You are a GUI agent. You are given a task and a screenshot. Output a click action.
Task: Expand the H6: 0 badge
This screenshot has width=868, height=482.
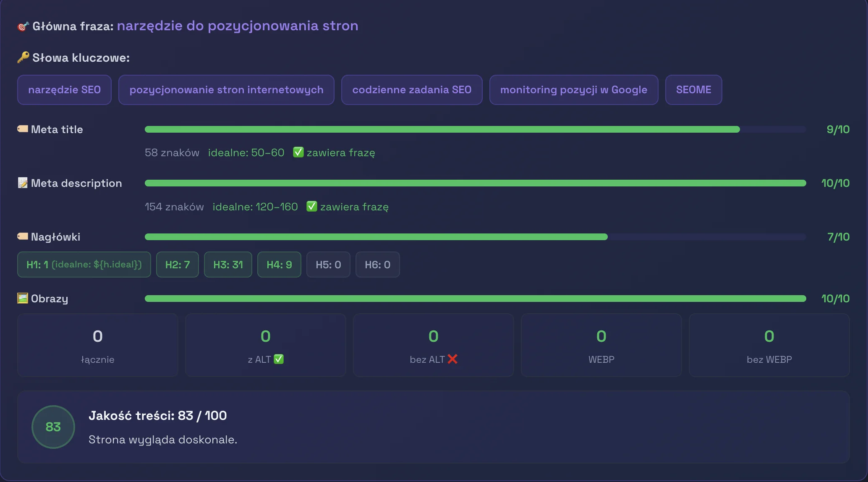click(377, 265)
